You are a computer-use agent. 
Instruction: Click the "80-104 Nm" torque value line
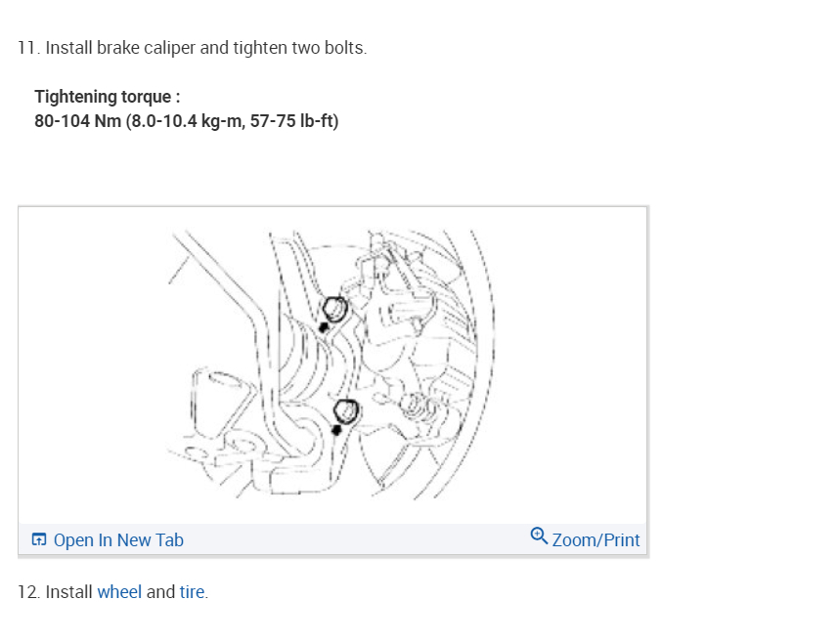pos(186,122)
